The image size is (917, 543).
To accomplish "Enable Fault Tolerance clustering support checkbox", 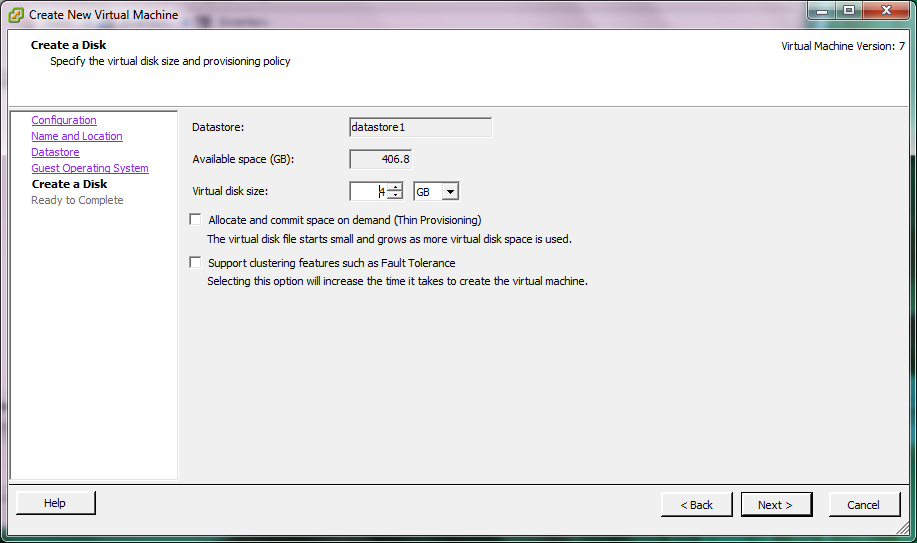I will tap(195, 262).
